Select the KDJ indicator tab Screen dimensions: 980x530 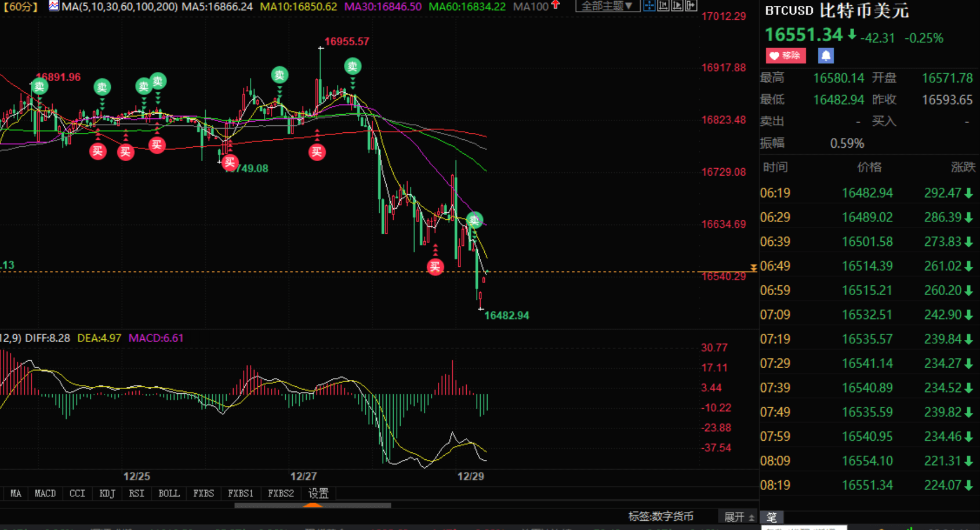(x=107, y=493)
